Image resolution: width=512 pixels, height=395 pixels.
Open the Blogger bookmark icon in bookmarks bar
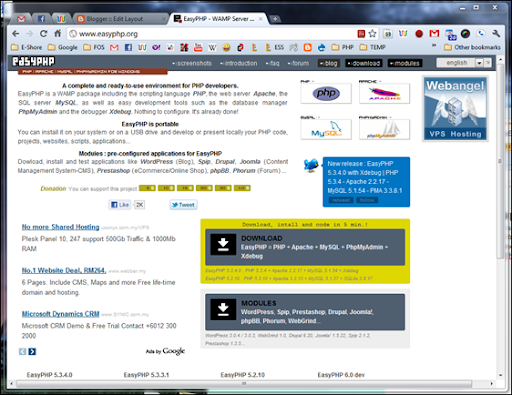(x=307, y=47)
